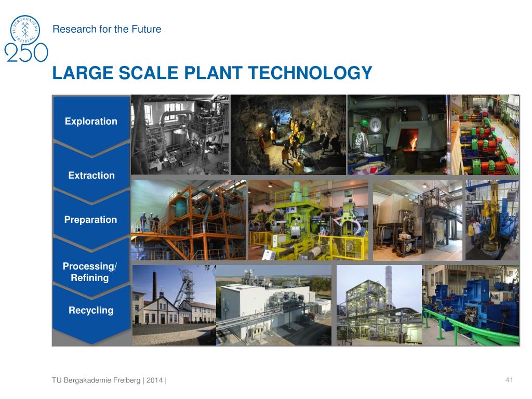Open the underground mine visitors photo
This screenshot has width=532, height=399.
pos(288,135)
